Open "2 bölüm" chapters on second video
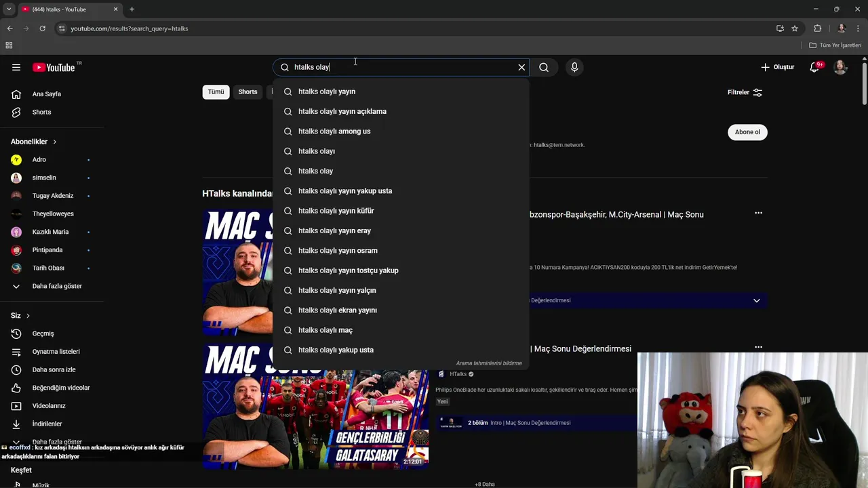868x488 pixels. (477, 423)
